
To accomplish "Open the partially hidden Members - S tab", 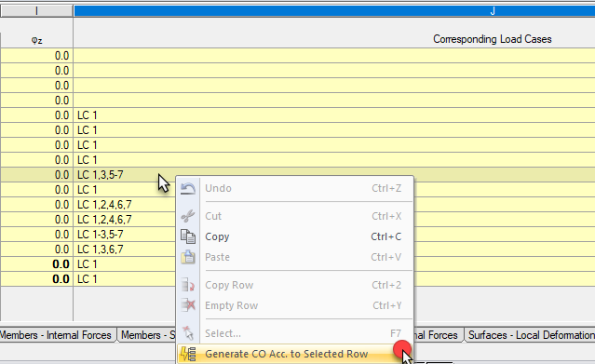I will pyautogui.click(x=147, y=335).
